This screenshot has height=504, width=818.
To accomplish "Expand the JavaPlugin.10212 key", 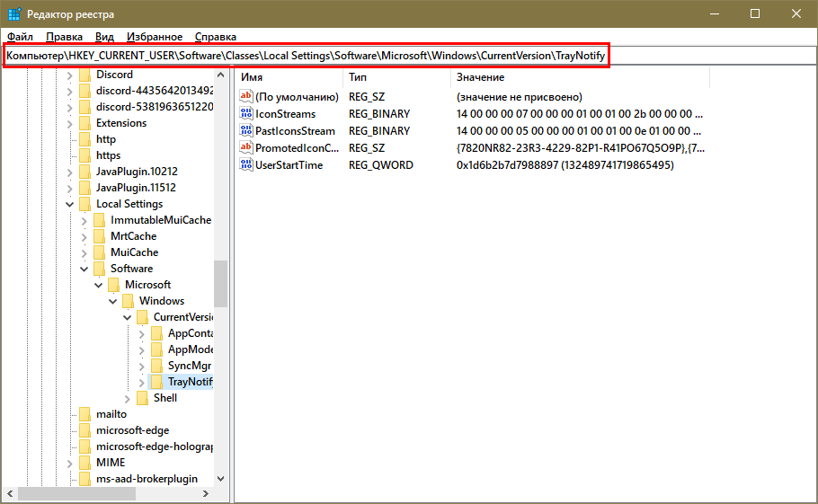I will pyautogui.click(x=70, y=172).
